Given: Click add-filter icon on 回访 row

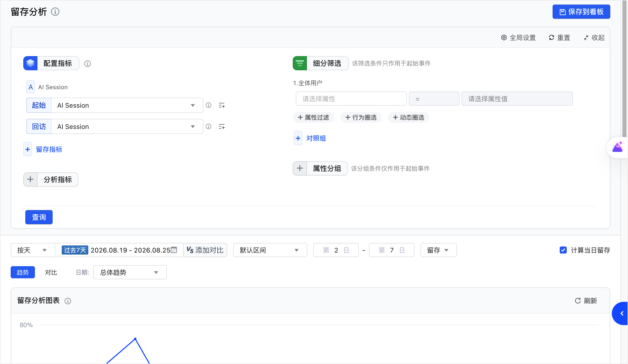Looking at the screenshot, I should (x=222, y=127).
